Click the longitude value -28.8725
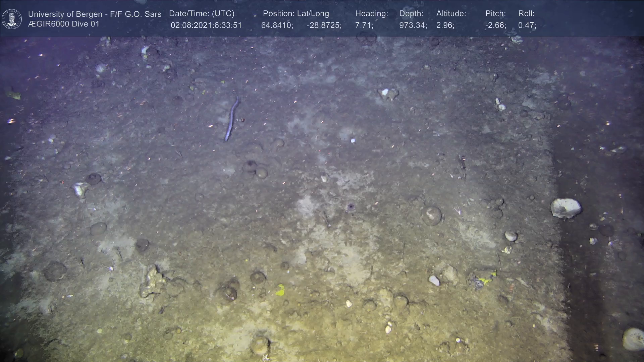644x362 pixels. point(324,25)
